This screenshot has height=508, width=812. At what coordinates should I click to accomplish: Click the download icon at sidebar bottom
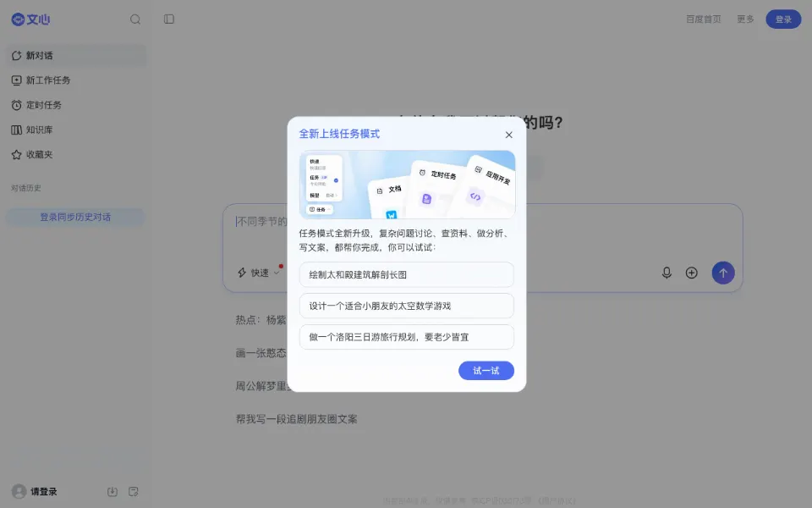tap(112, 491)
